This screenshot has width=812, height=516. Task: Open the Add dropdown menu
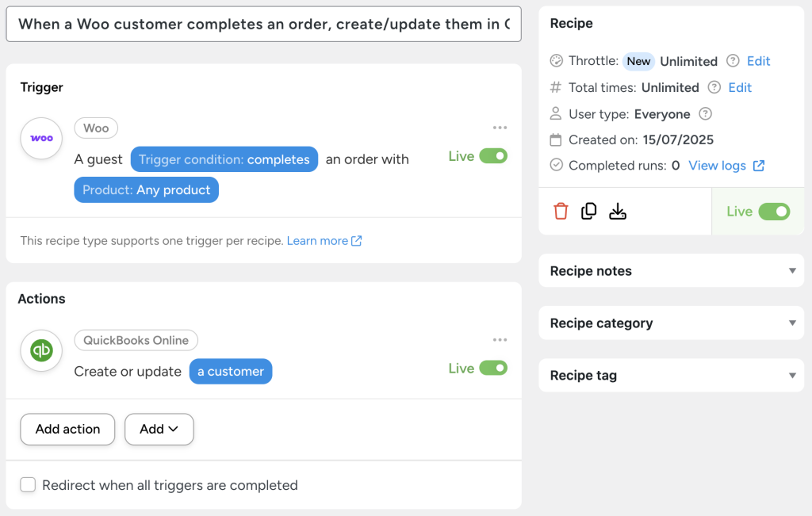[159, 429]
